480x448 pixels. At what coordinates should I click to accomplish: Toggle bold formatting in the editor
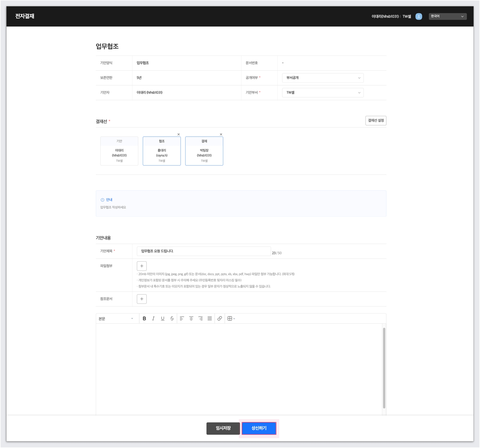point(144,319)
